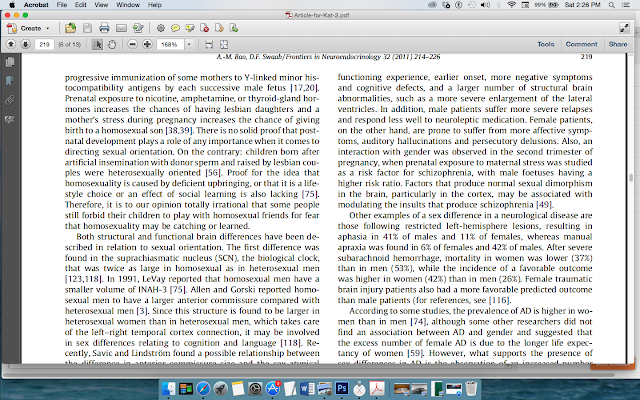
Task: Open Mission Control from the dock
Action: point(186,389)
